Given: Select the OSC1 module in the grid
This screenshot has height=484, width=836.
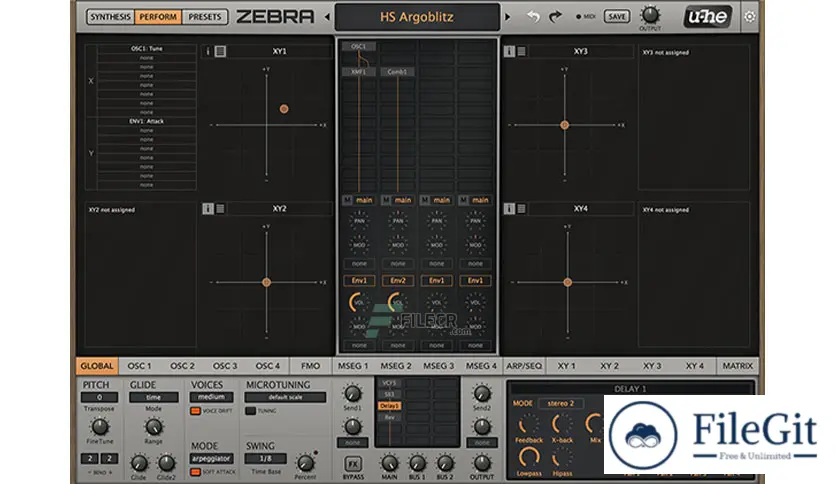Looking at the screenshot, I should pos(358,46).
